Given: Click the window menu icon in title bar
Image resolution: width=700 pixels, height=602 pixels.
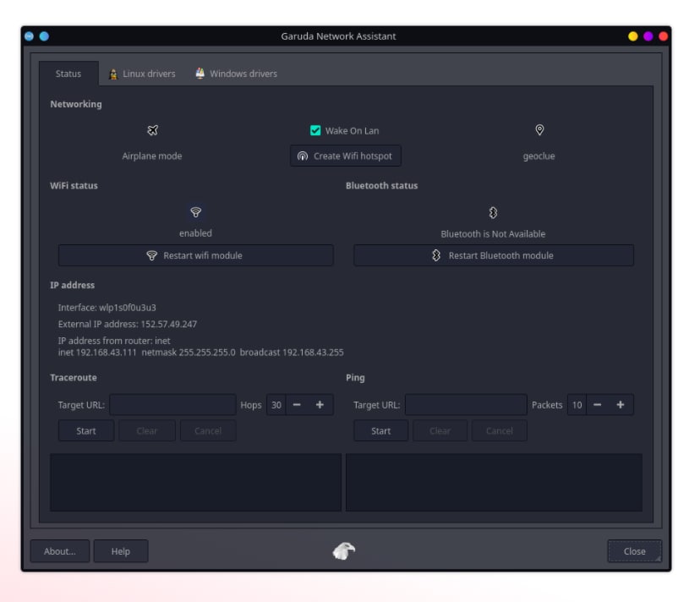Looking at the screenshot, I should point(29,36).
